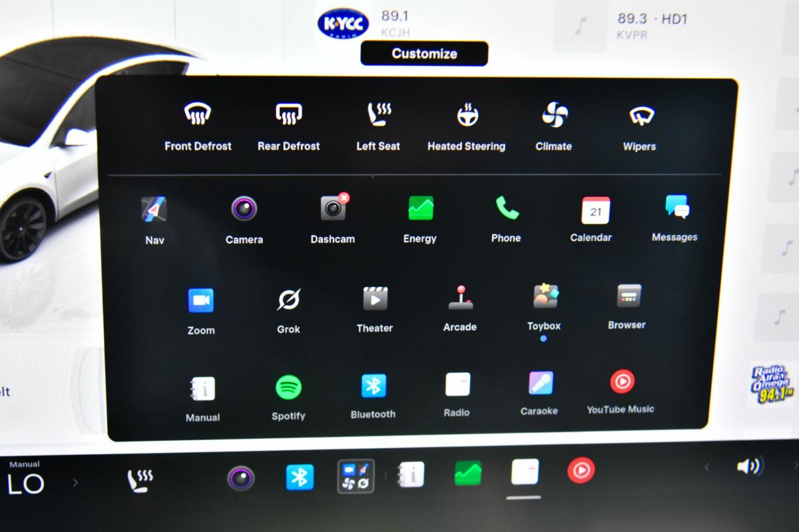The height and width of the screenshot is (532, 799).
Task: Open Energy from the bottom dock
Action: (x=467, y=473)
